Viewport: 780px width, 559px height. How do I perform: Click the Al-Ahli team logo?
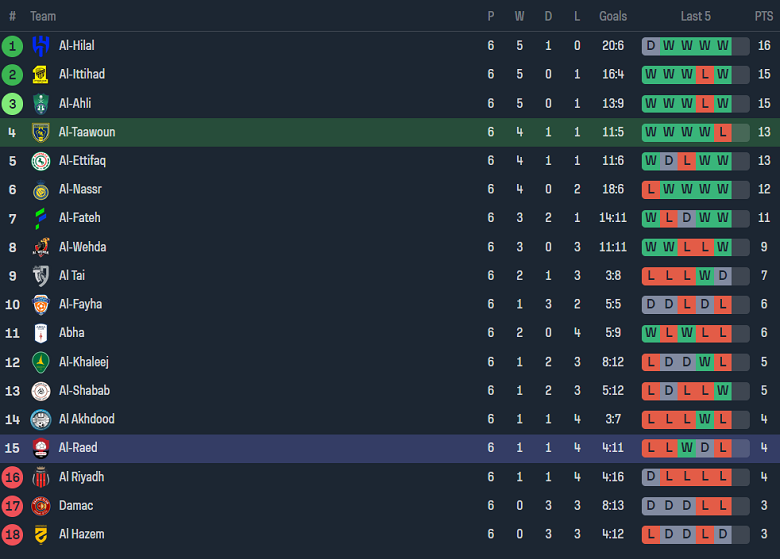click(x=41, y=104)
